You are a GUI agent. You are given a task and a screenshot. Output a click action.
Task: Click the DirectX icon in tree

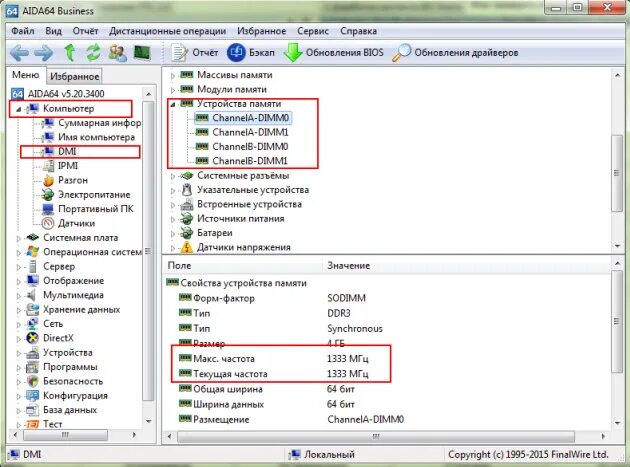point(32,338)
